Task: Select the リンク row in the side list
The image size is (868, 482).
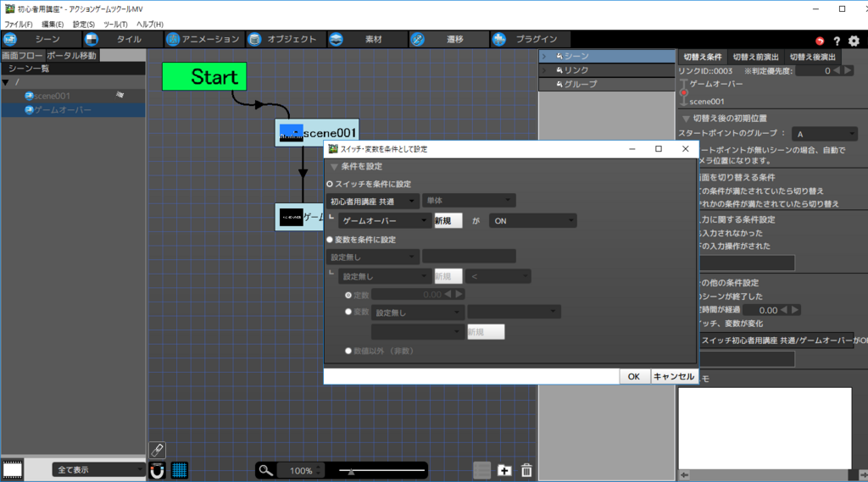Action: (x=607, y=70)
